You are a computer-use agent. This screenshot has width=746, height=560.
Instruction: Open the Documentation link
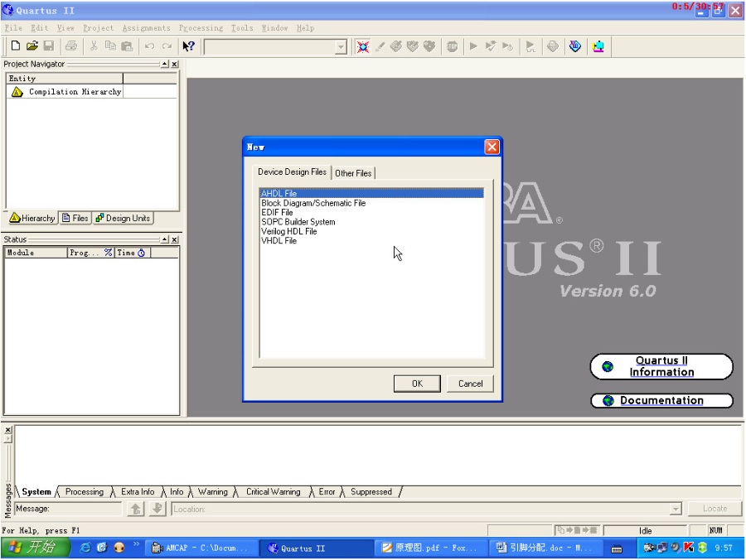pos(661,401)
